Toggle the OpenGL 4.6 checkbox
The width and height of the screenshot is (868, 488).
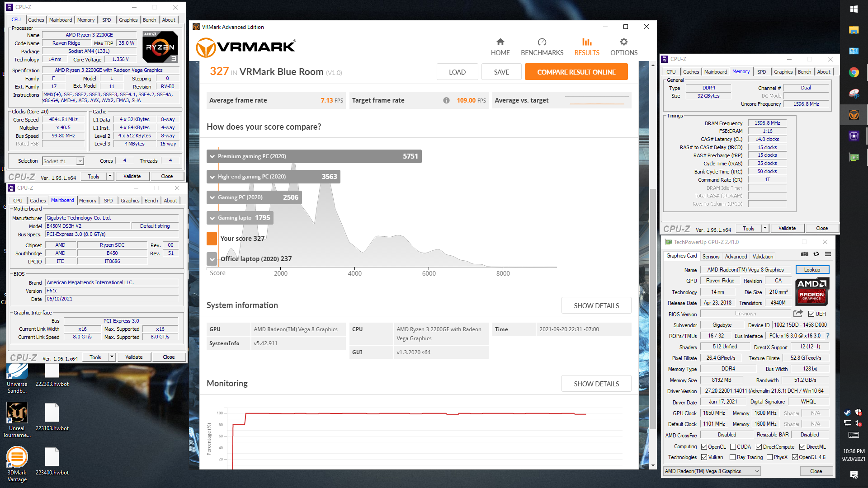tap(795, 457)
